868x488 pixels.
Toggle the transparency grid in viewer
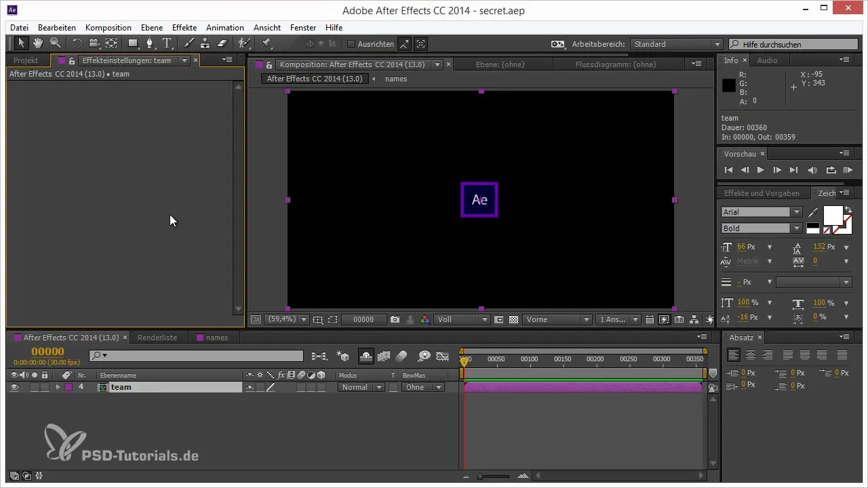[x=513, y=319]
